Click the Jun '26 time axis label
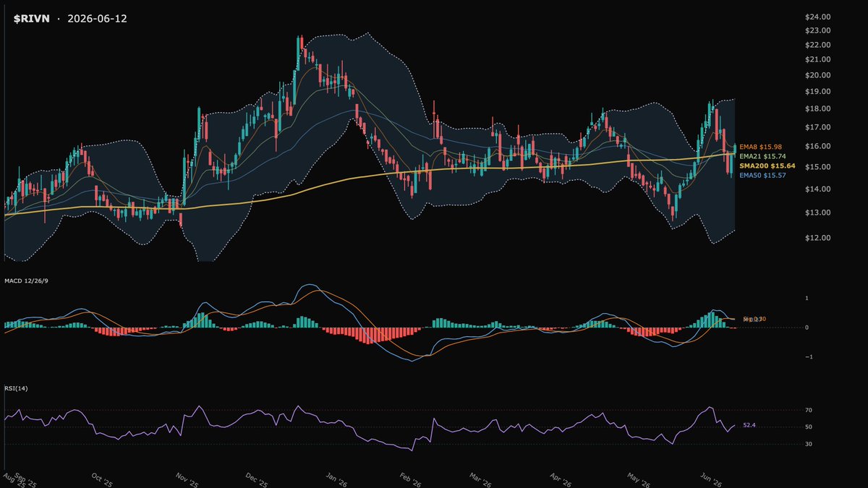This screenshot has height=488, width=868. click(712, 480)
